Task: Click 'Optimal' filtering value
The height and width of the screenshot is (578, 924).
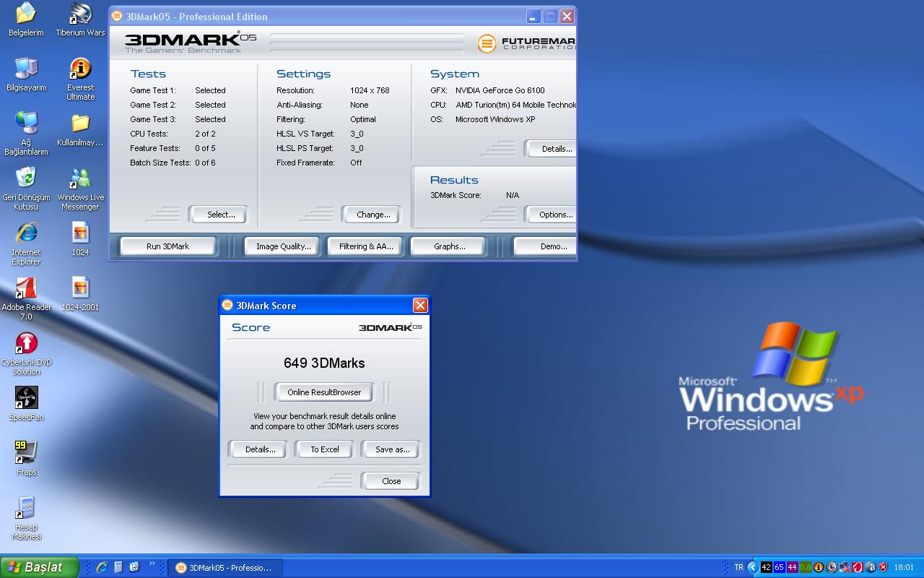Action: 363,119
